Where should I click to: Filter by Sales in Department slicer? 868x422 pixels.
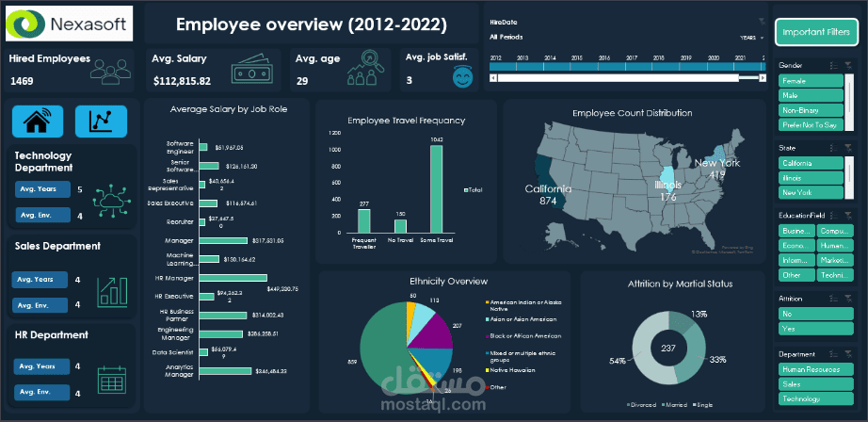pos(816,383)
